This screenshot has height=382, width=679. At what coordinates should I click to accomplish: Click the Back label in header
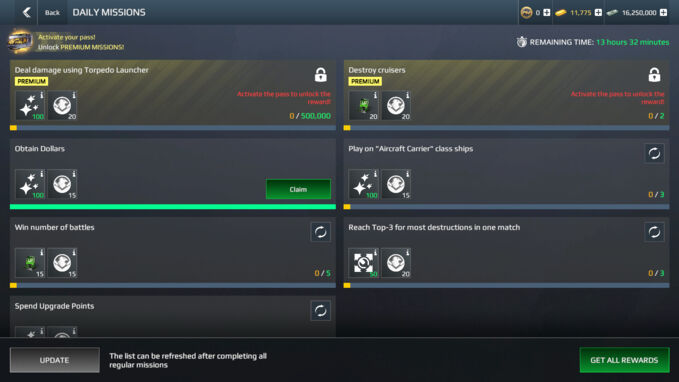[x=52, y=13]
